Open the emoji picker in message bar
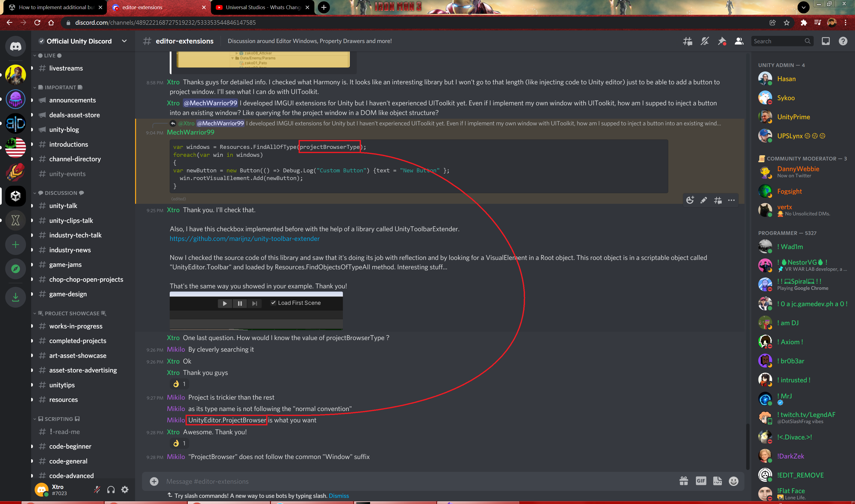The height and width of the screenshot is (504, 855). coord(733,481)
